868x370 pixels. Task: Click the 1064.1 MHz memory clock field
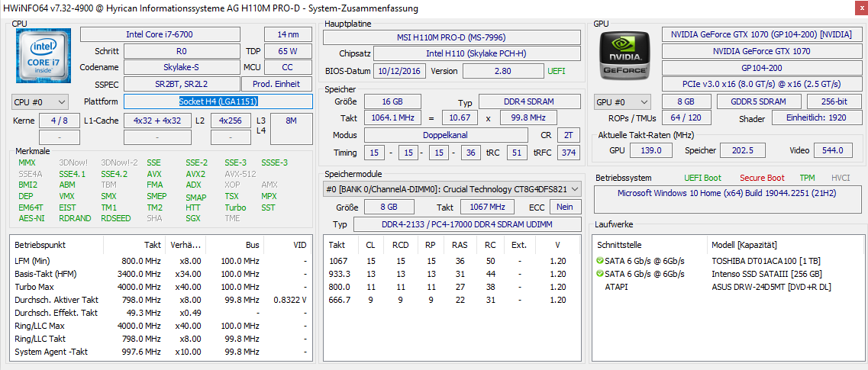click(392, 118)
